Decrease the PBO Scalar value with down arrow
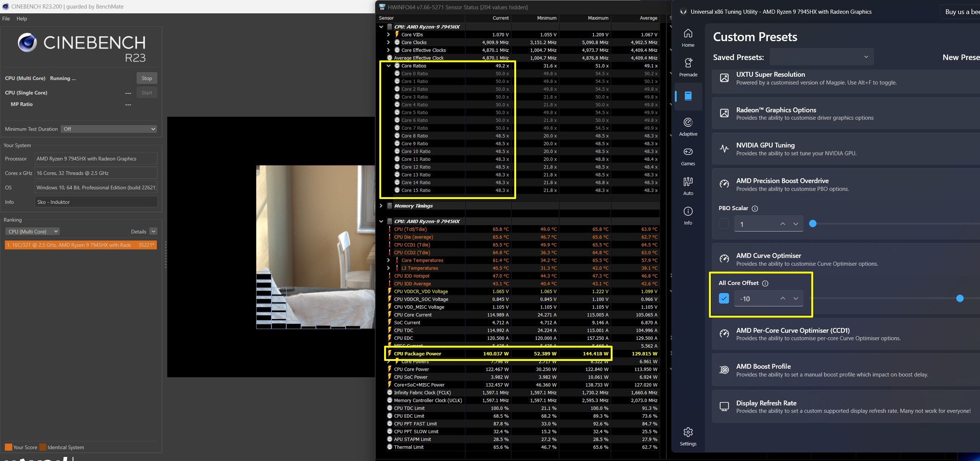Image resolution: width=980 pixels, height=461 pixels. click(795, 224)
